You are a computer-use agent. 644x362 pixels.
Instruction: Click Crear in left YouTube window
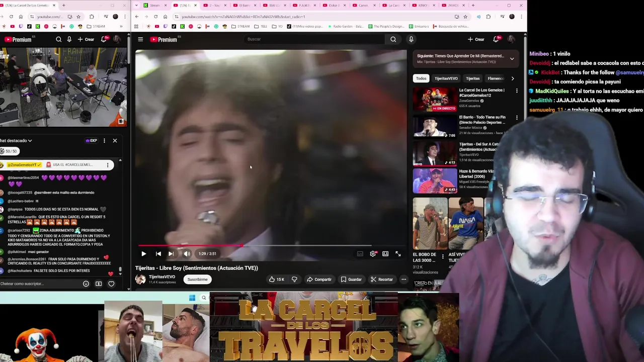(86, 39)
